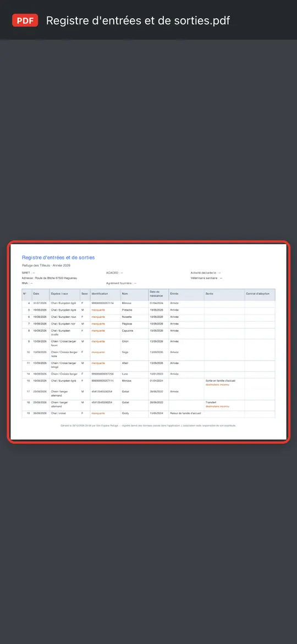Click the Nom column header
This screenshot has height=644, width=297.
pos(125,294)
